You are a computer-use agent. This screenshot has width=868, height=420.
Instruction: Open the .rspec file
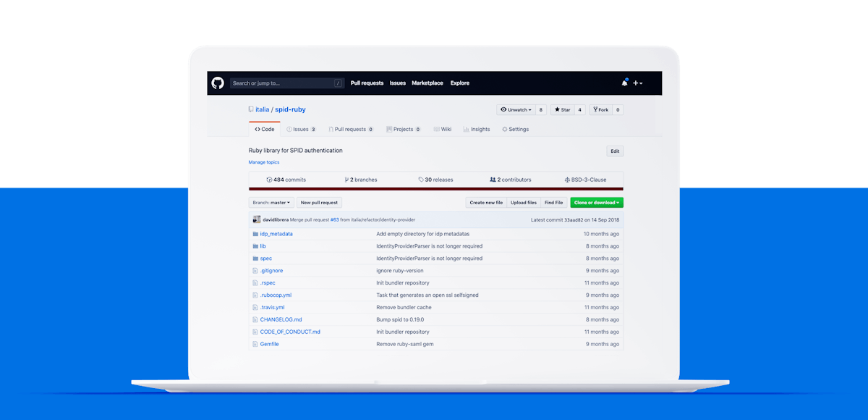[268, 283]
